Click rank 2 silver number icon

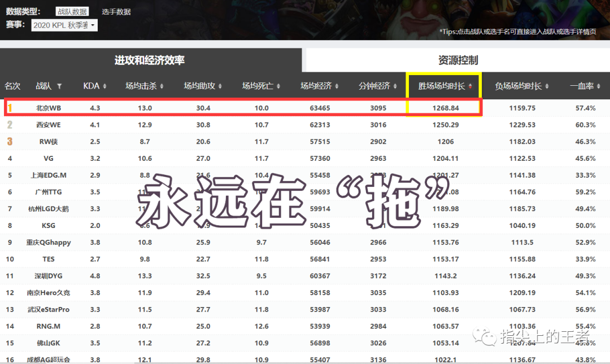[10, 125]
